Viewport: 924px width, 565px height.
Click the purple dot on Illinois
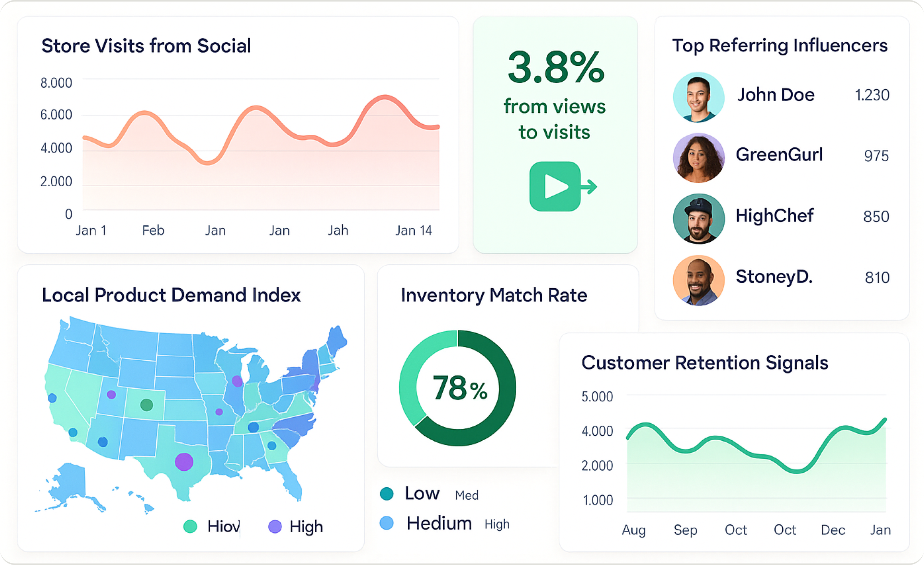[237, 381]
